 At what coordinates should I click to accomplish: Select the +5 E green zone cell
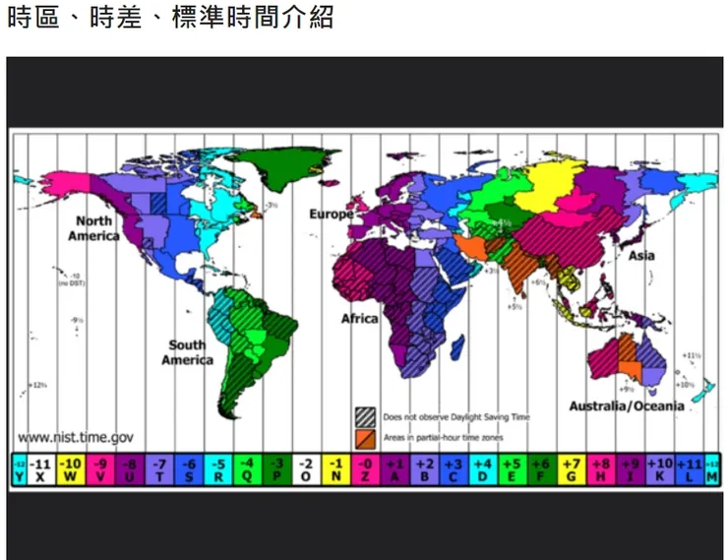pyautogui.click(x=513, y=469)
